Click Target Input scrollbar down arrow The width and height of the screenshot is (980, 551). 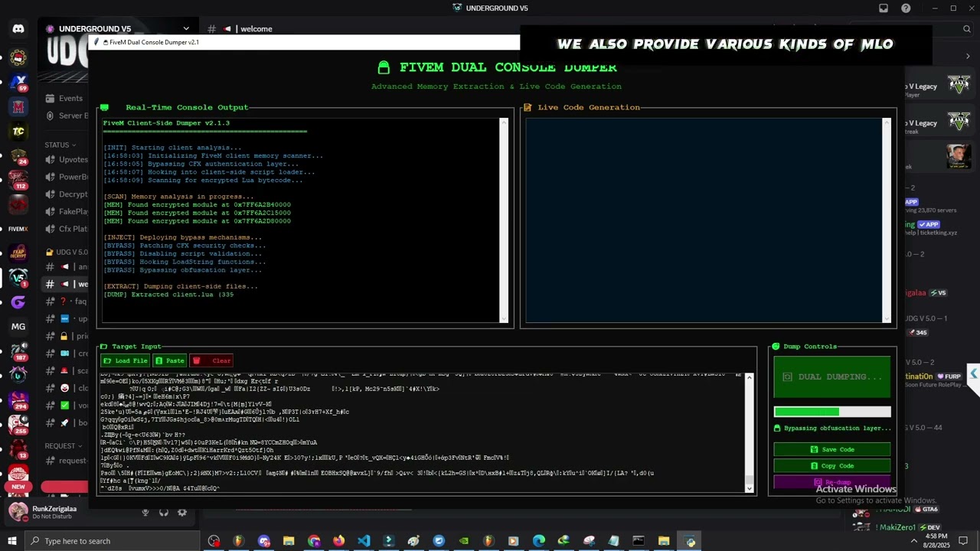click(750, 487)
